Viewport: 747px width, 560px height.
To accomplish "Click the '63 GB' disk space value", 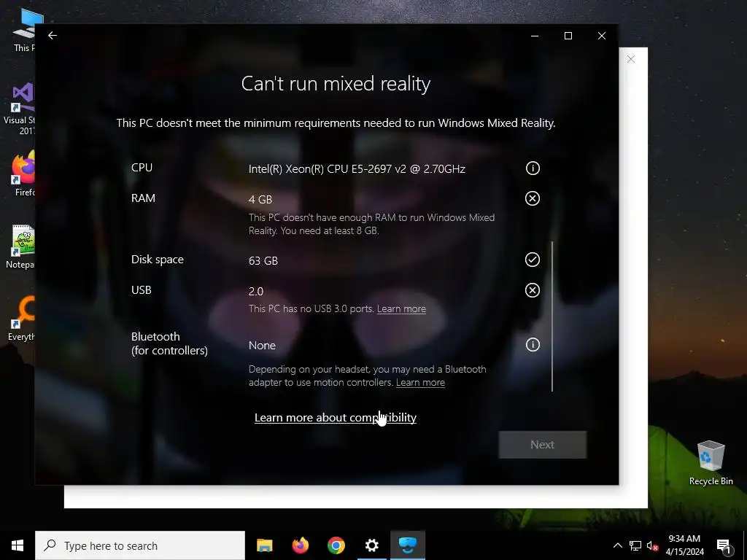I will (263, 261).
